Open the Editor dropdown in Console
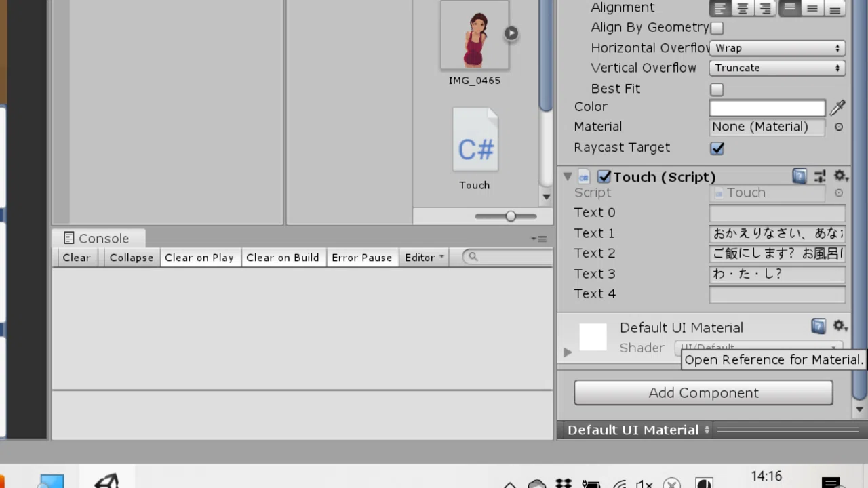Viewport: 868px width, 488px height. (x=425, y=258)
